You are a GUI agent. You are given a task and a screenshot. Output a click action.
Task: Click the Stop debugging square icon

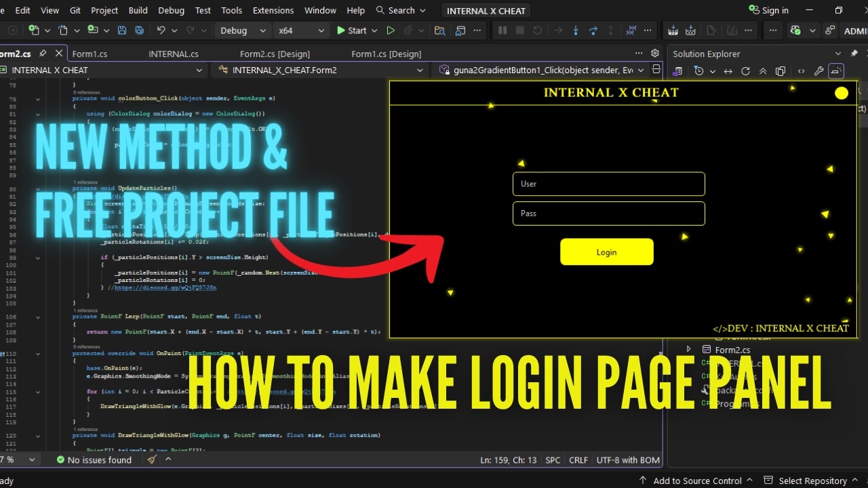point(520,30)
